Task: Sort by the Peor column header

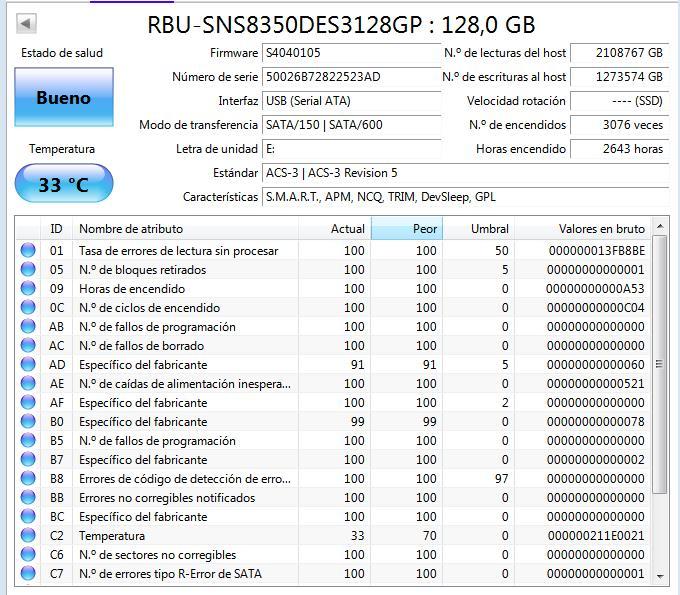Action: pos(407,229)
